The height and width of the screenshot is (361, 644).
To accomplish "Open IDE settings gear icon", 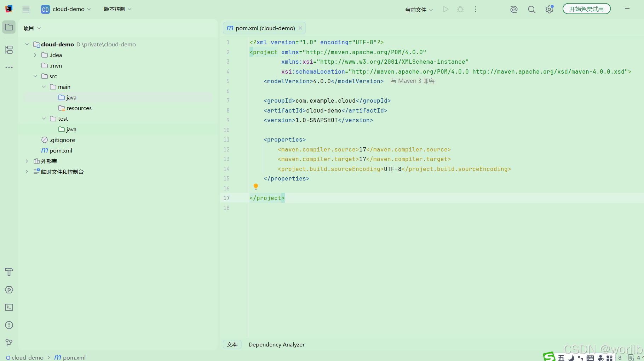I will [x=549, y=10].
